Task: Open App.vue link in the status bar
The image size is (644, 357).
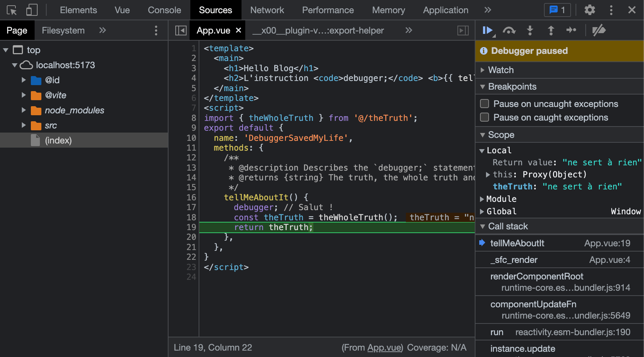Action: tap(384, 348)
